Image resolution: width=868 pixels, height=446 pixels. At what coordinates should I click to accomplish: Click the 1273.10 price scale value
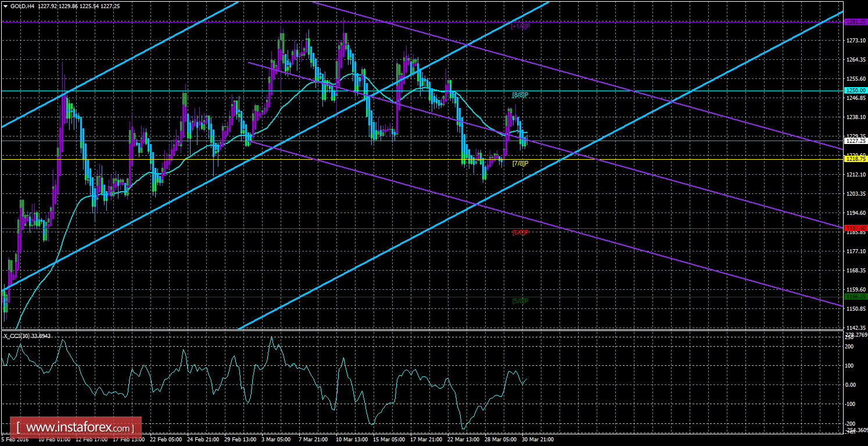[x=857, y=41]
